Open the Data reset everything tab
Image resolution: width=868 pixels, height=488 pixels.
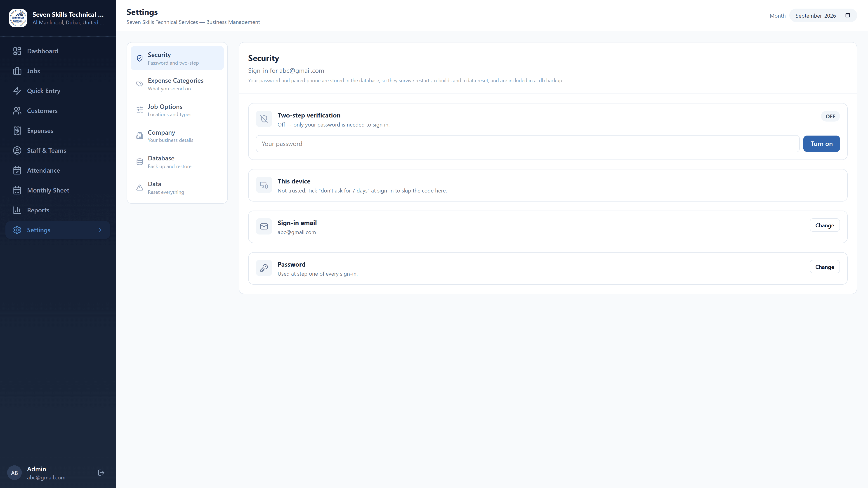point(177,188)
